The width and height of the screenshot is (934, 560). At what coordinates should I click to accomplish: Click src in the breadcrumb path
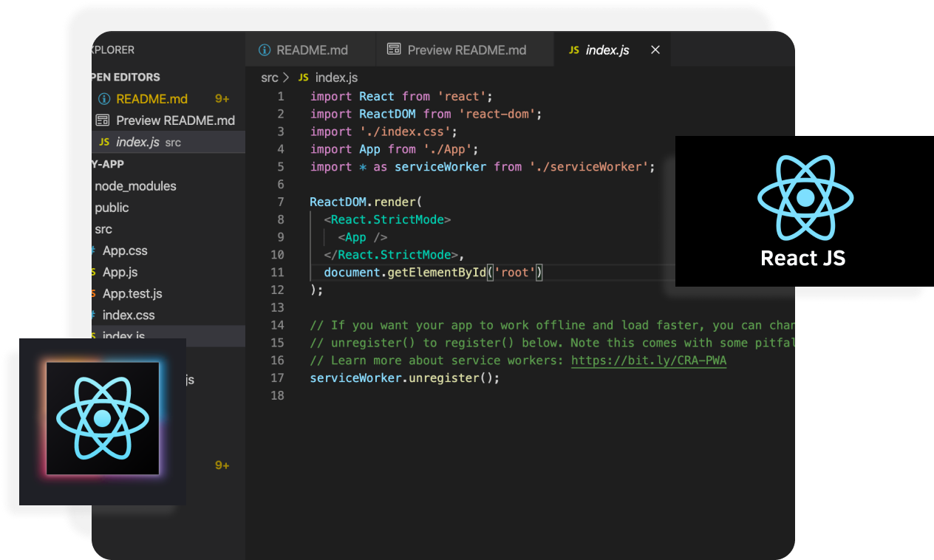point(270,77)
